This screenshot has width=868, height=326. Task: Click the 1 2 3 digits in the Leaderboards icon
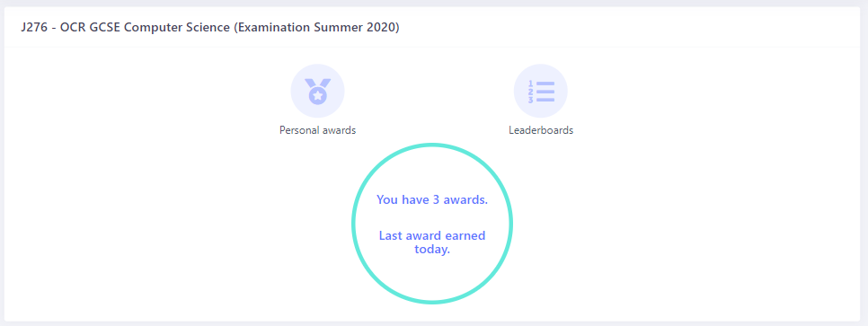[x=530, y=92]
